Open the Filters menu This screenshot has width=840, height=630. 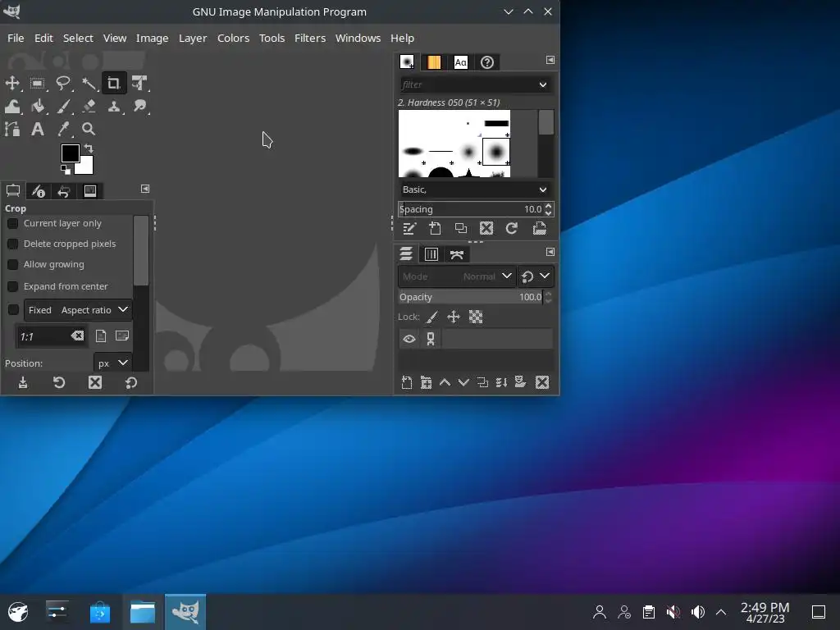click(x=310, y=38)
